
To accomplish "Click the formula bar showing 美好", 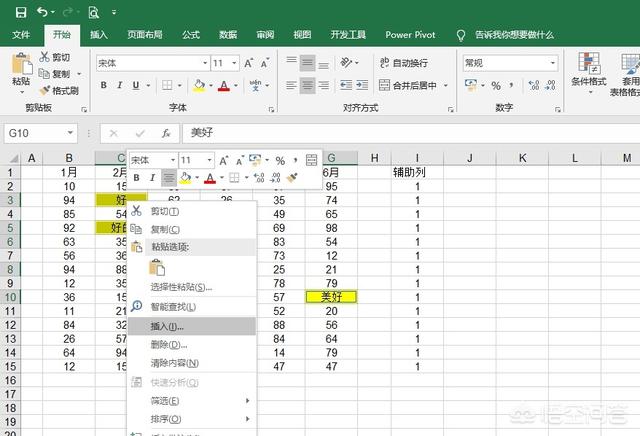I will click(x=411, y=133).
